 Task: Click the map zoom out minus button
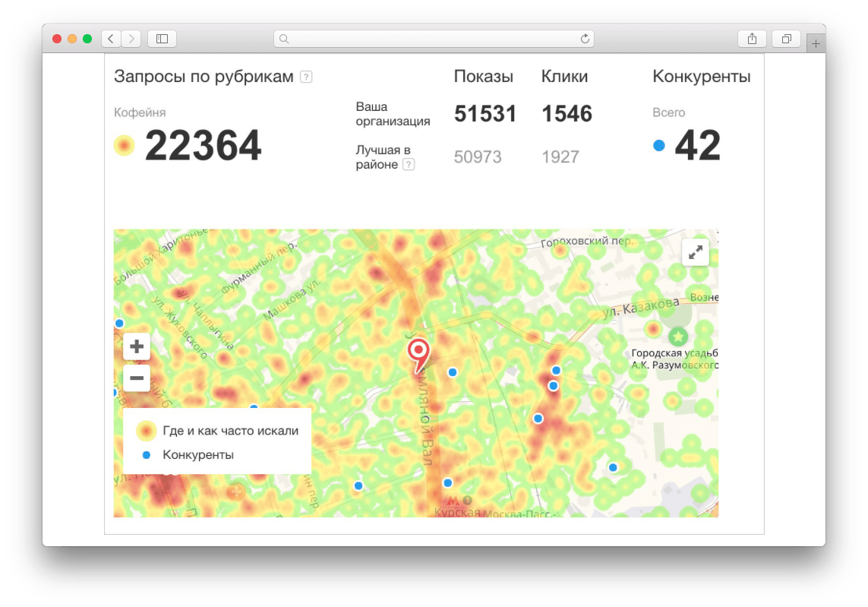click(x=137, y=378)
